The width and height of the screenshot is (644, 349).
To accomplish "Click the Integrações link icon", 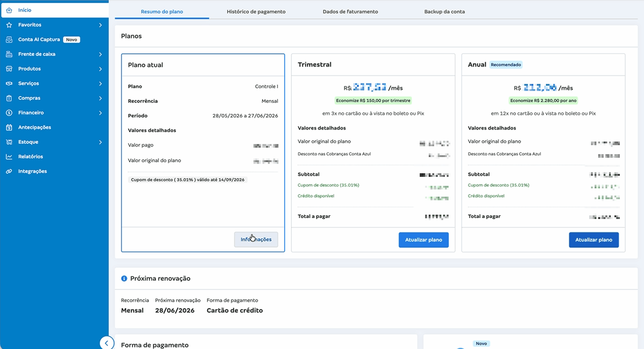I will (9, 171).
